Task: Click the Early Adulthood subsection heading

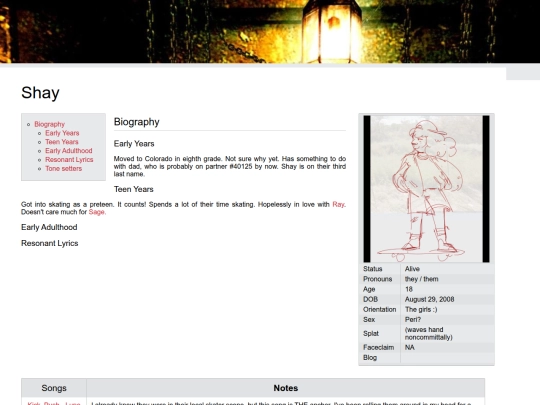Action: pos(49,227)
